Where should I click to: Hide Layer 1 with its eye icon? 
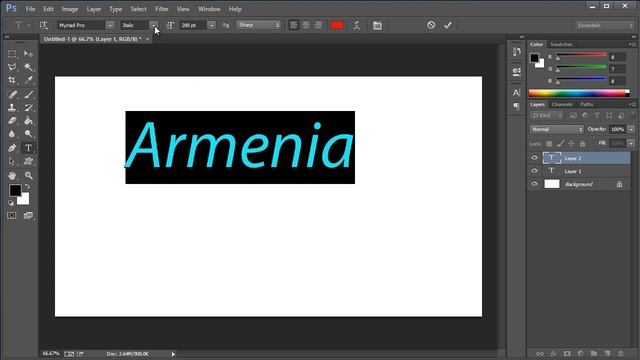[534, 171]
